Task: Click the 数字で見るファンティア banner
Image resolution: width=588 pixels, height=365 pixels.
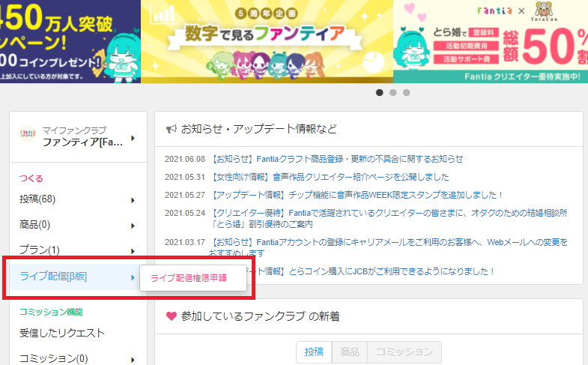Action: pyautogui.click(x=267, y=41)
